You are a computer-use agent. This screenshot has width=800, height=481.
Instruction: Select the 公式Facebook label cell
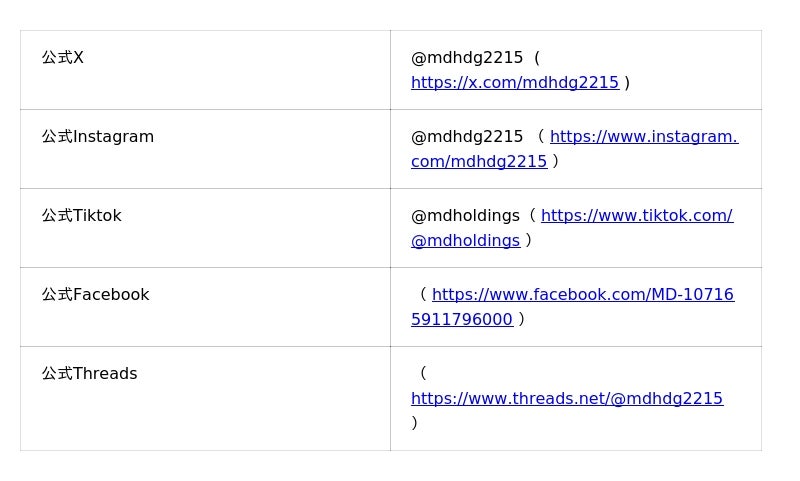coord(96,295)
